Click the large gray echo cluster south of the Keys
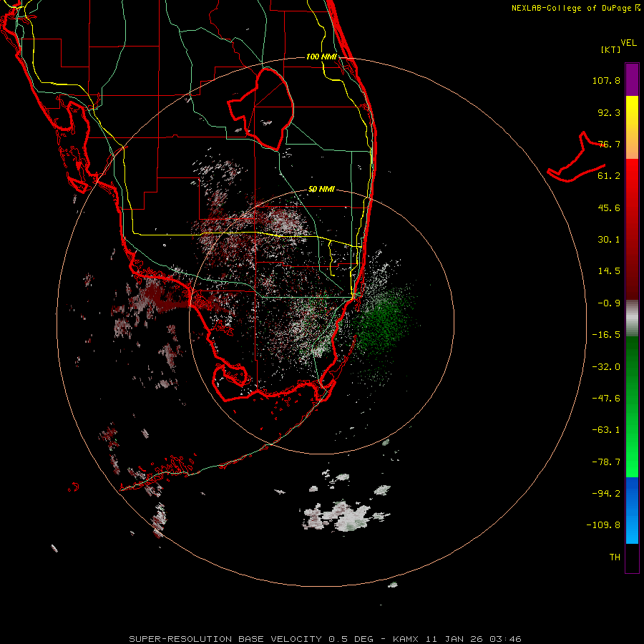 pyautogui.click(x=345, y=517)
